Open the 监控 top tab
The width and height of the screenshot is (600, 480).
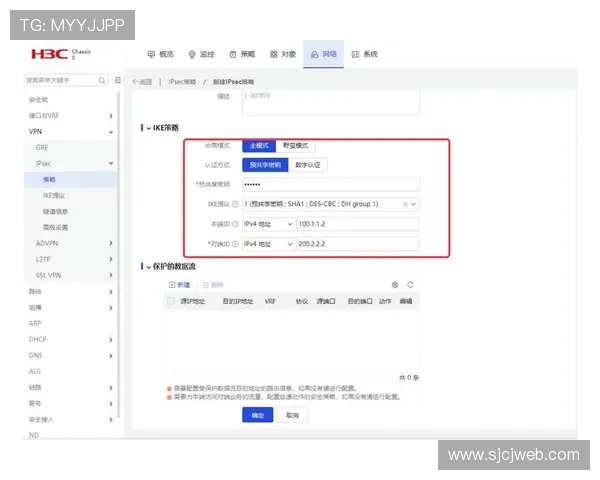(x=201, y=54)
